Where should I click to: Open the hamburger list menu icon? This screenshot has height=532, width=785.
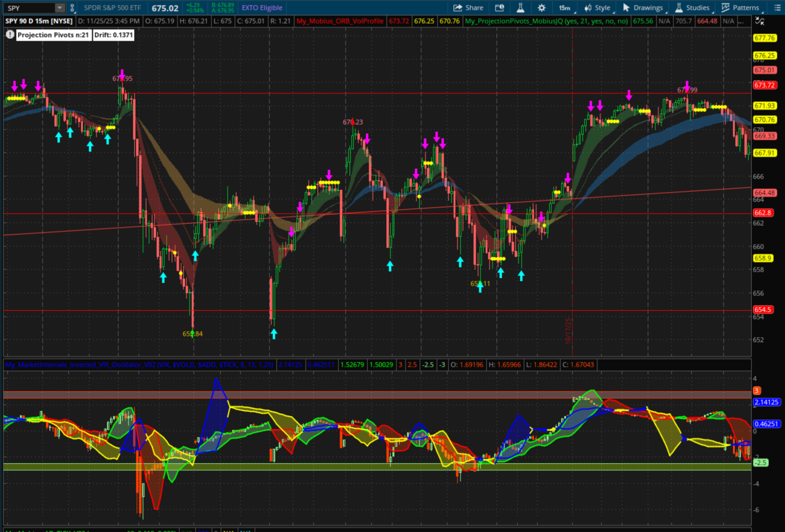pos(777,8)
